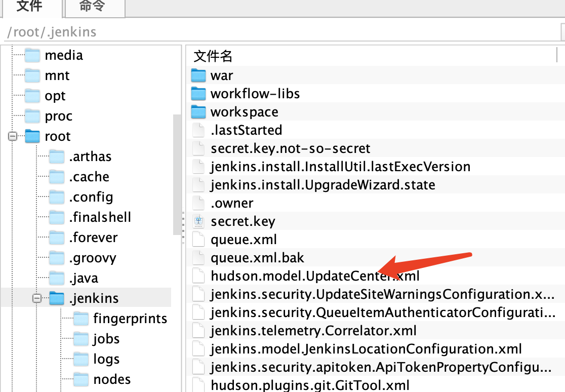Click the mnt folder icon

click(32, 75)
